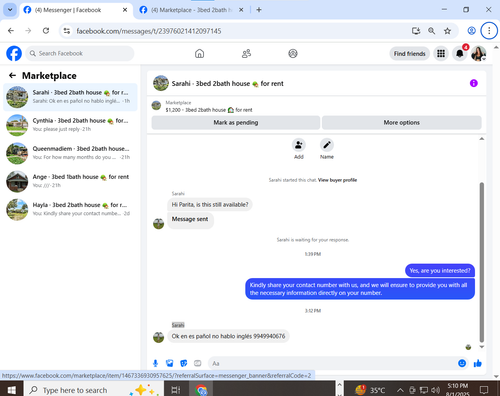Open the Chrome three-dot menu
Image resolution: width=500 pixels, height=396 pixels.
click(x=489, y=31)
